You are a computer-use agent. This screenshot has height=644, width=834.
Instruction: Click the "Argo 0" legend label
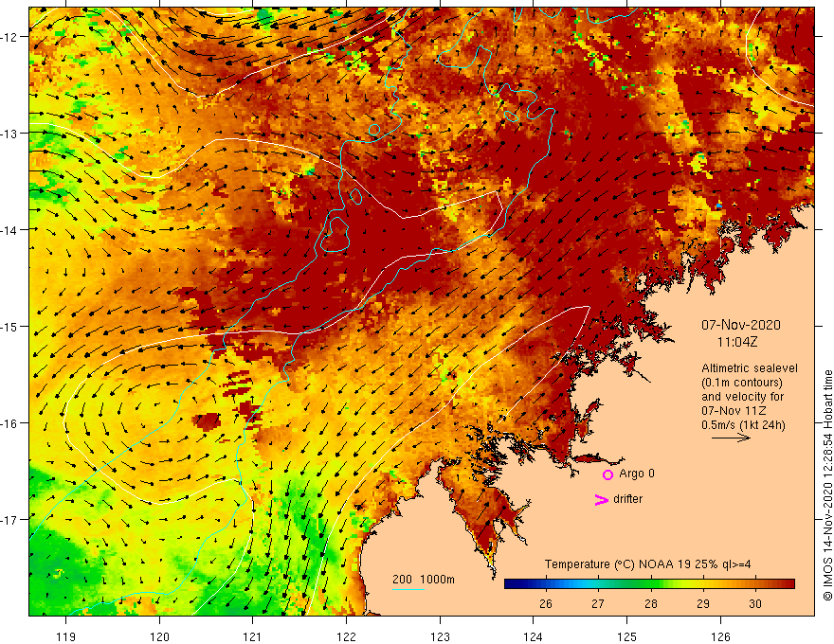637,474
